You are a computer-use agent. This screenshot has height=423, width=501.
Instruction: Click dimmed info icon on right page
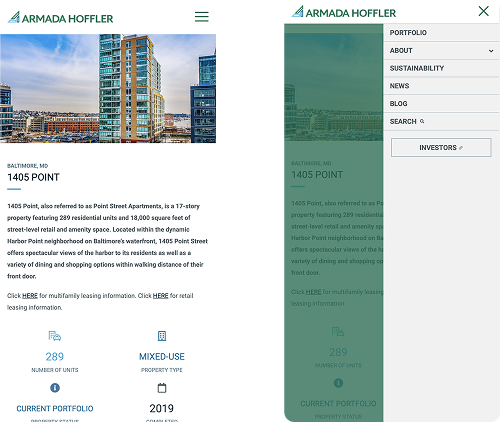(338, 383)
